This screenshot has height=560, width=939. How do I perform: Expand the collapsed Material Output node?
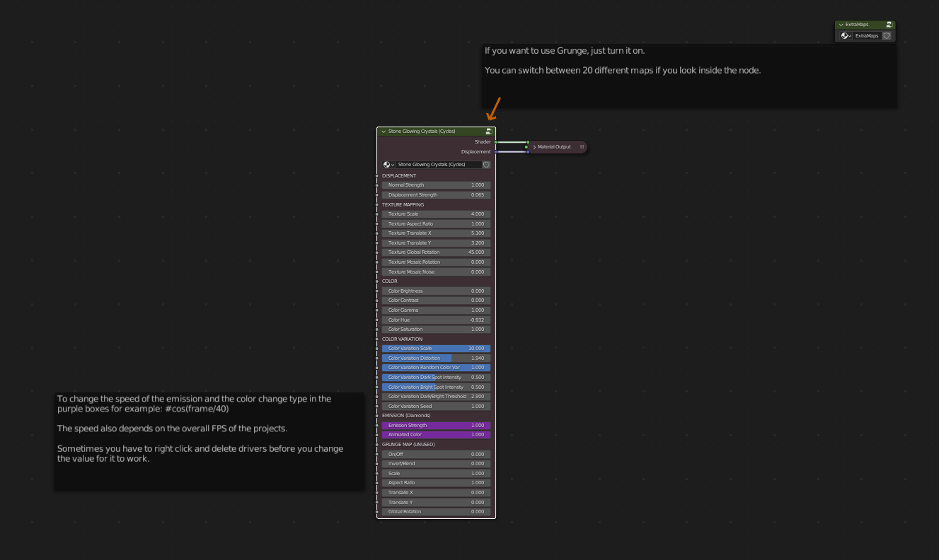[x=535, y=147]
